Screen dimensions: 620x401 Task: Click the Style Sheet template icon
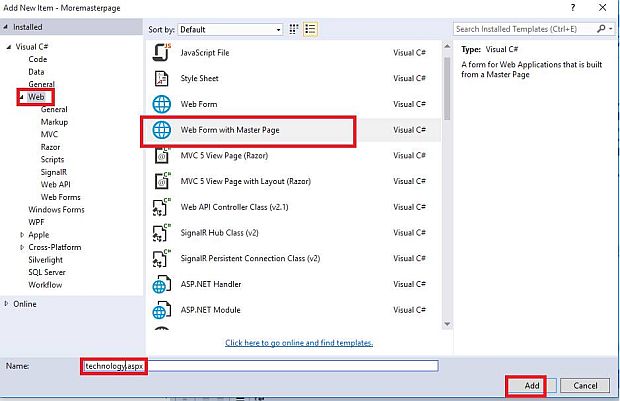(x=162, y=78)
